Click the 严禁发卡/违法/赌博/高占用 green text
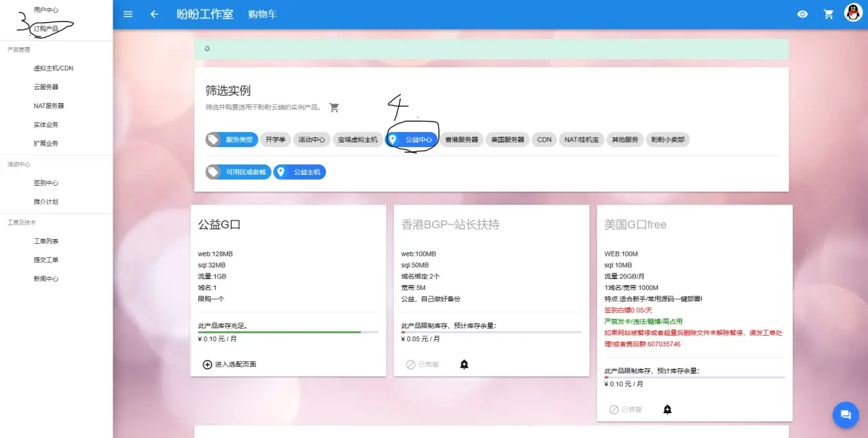 643,321
